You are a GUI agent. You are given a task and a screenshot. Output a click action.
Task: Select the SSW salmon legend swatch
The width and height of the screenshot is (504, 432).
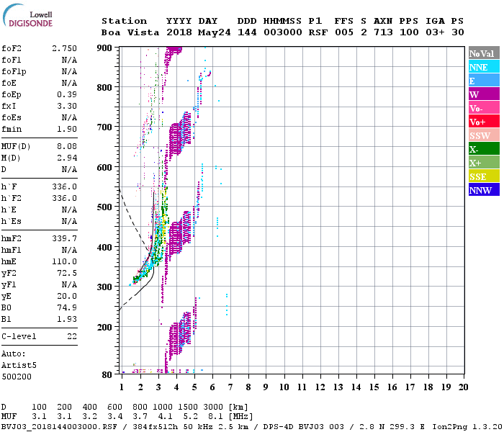point(484,135)
